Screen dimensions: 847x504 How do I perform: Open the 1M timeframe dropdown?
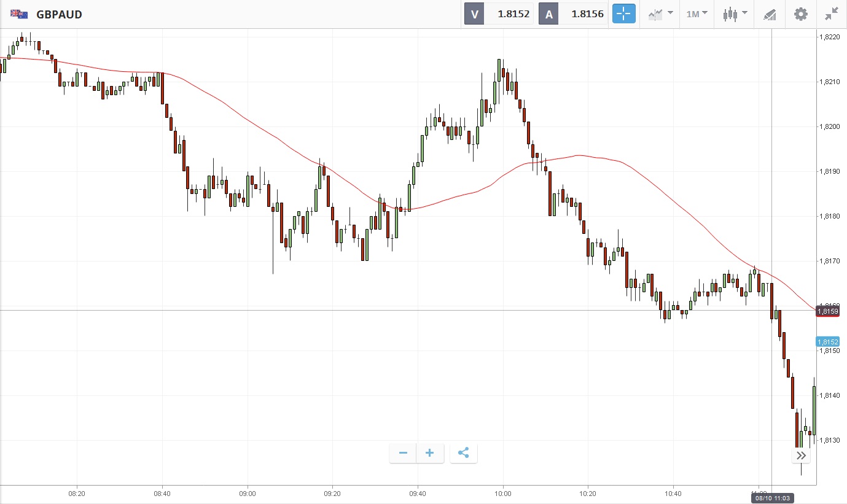(697, 14)
